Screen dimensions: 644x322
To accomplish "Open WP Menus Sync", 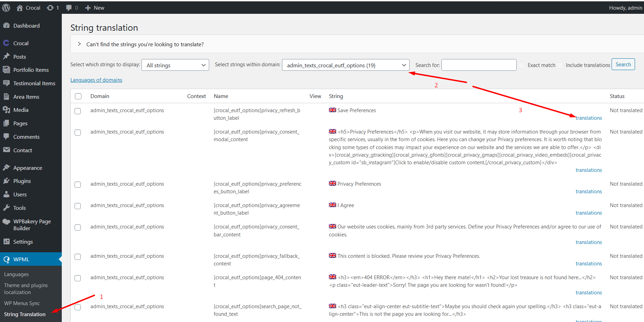I will pyautogui.click(x=22, y=303).
